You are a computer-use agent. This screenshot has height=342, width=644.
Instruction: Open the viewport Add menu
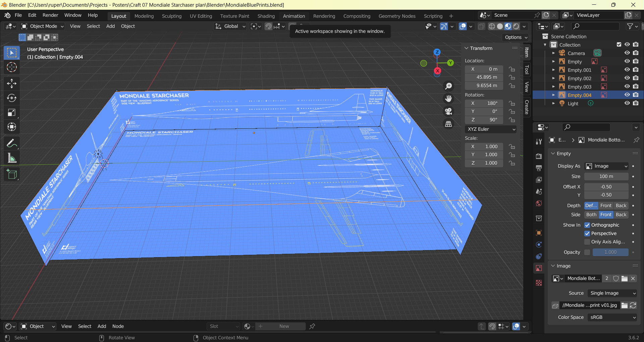click(x=110, y=26)
